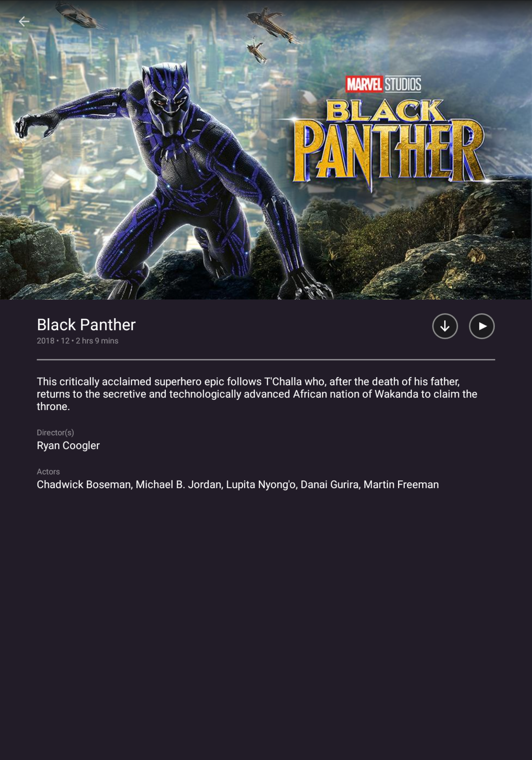Go back using the arrow icon

(24, 21)
